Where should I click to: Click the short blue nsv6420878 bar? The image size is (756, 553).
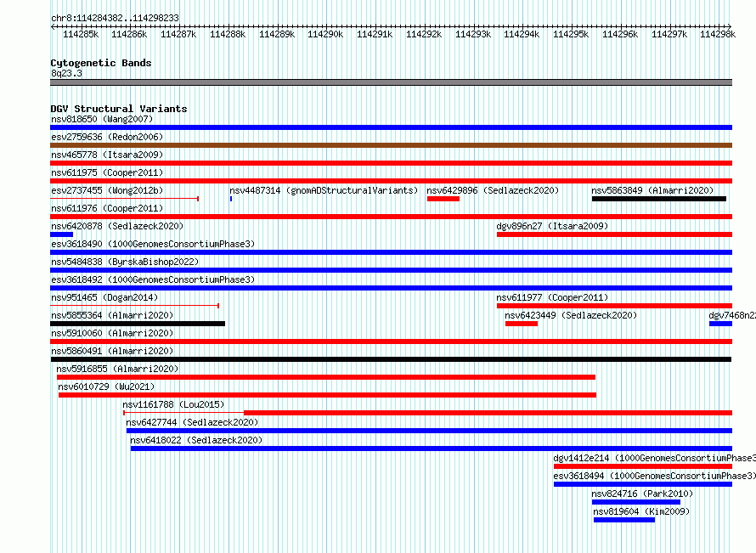(x=61, y=234)
